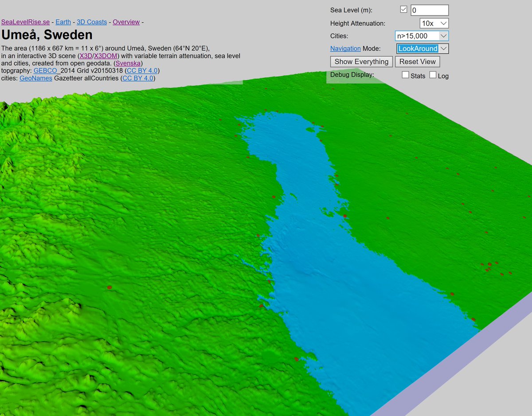Enable the Log debug checkbox

(x=433, y=75)
